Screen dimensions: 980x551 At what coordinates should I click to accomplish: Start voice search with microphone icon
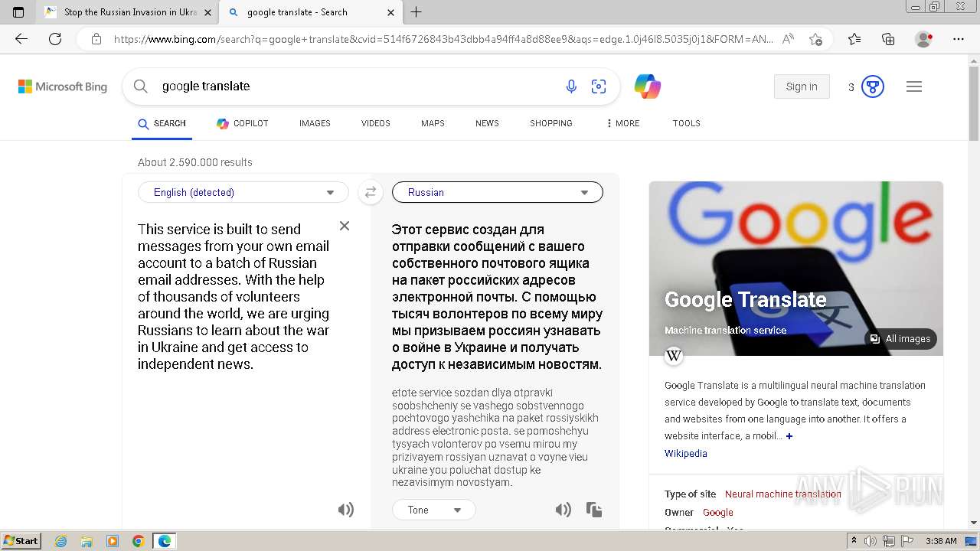[571, 86]
